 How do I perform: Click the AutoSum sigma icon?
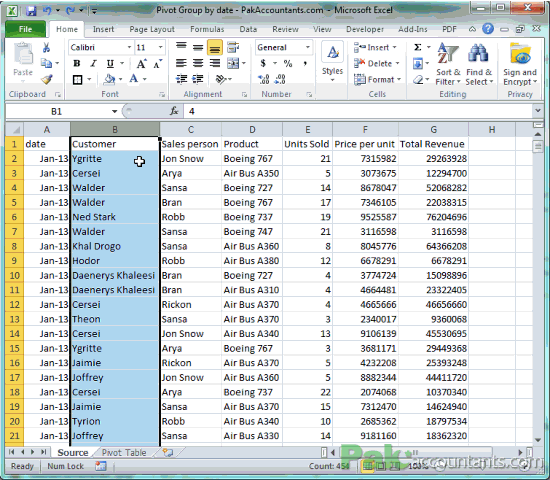(417, 47)
